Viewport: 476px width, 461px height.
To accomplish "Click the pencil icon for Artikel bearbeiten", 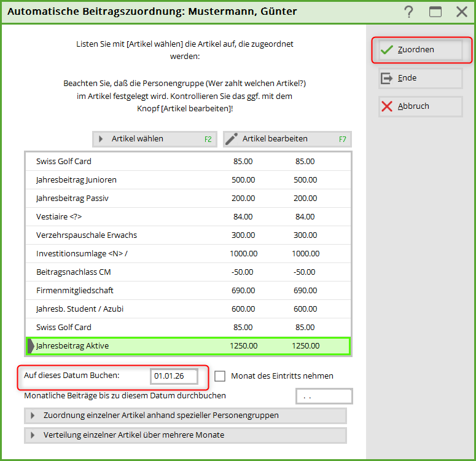I will point(232,139).
